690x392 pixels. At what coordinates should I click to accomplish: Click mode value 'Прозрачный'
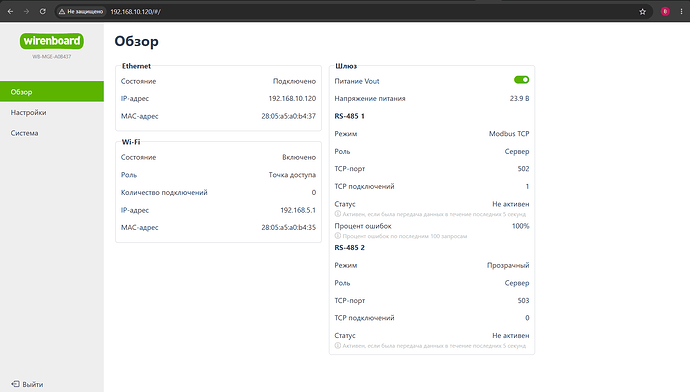(508, 265)
